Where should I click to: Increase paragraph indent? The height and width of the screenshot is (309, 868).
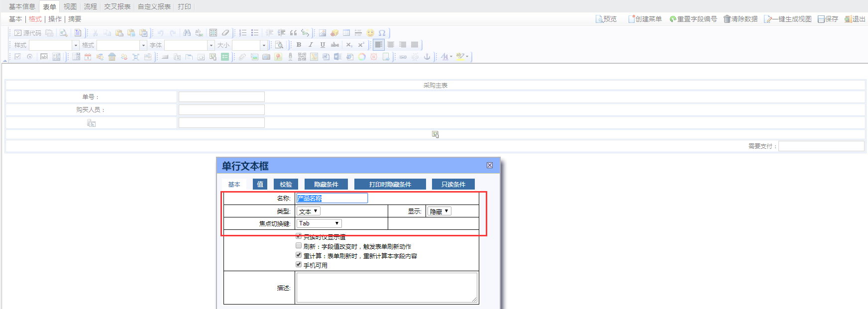[281, 33]
